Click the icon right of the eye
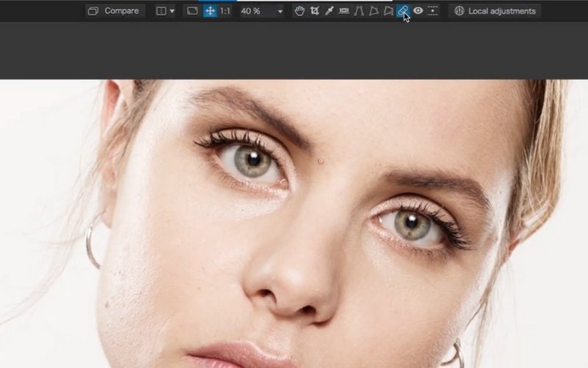This screenshot has width=588, height=368. (433, 11)
